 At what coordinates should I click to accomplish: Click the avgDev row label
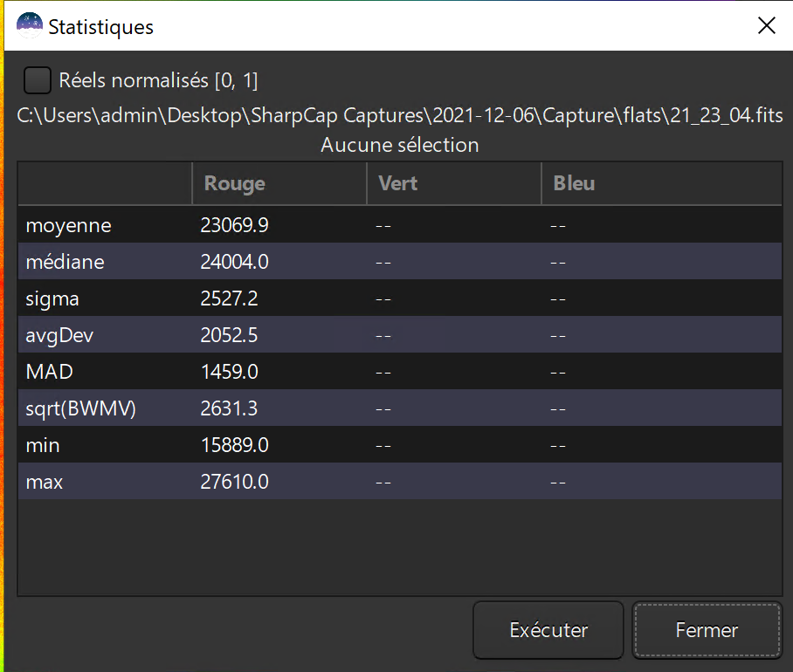(x=59, y=335)
